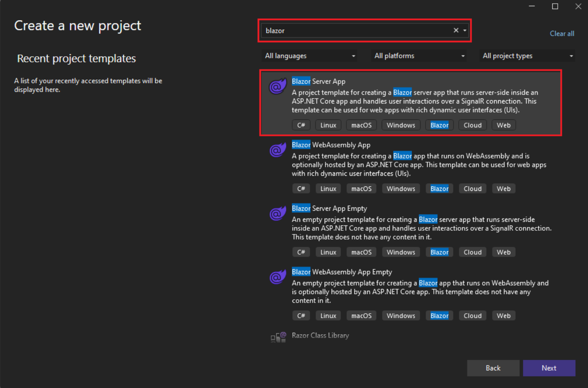Click the macOS tag under Blazor Server App Empty
Viewport: 588px width, 388px height.
pos(361,252)
